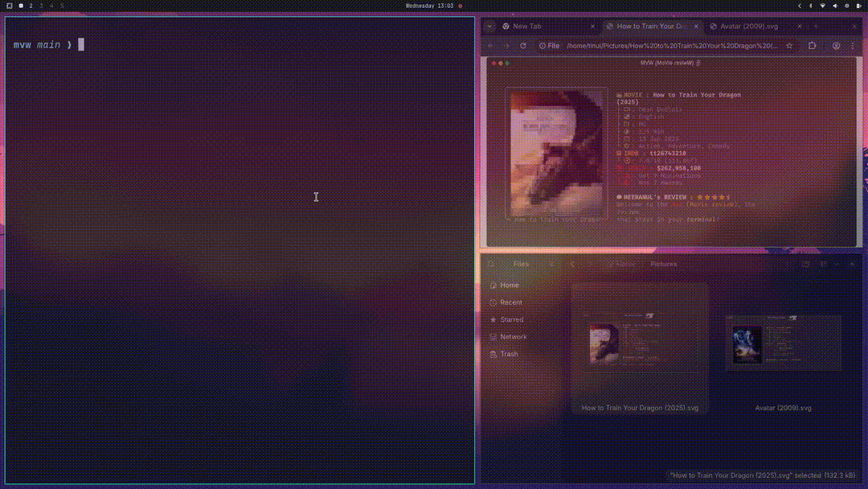The image size is (868, 489).
Task: Reload the current browser page
Action: pos(523,46)
